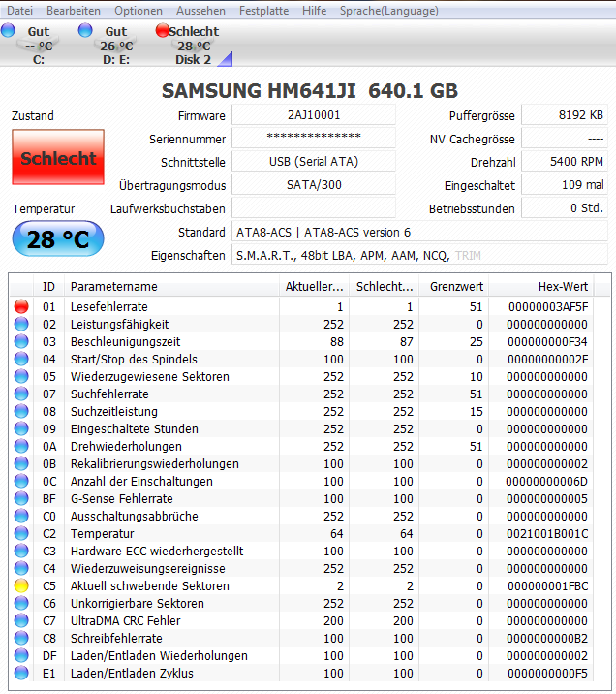This screenshot has height=694, width=616.
Task: Click the blue status orb for drive D: E:
Action: click(x=85, y=30)
